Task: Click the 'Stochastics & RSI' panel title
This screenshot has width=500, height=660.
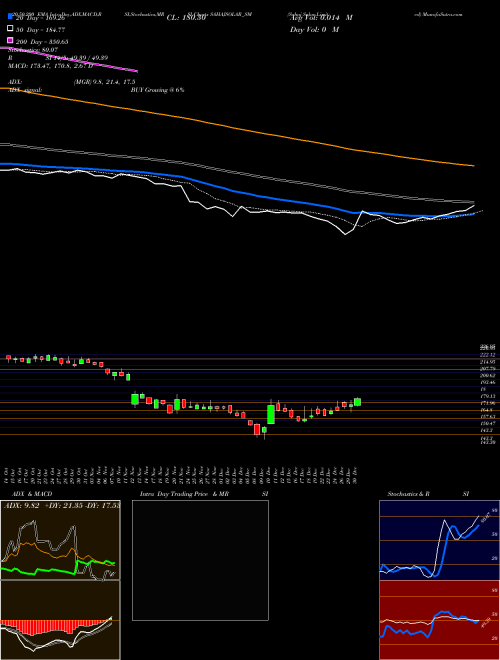Action: point(428,494)
